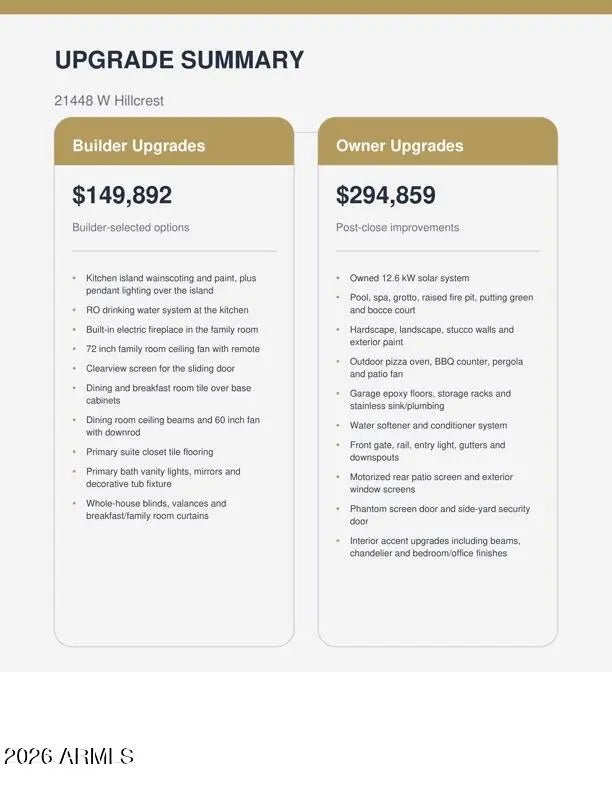Click the primary suite closet tile flooring item
612x792 pixels.
point(149,452)
